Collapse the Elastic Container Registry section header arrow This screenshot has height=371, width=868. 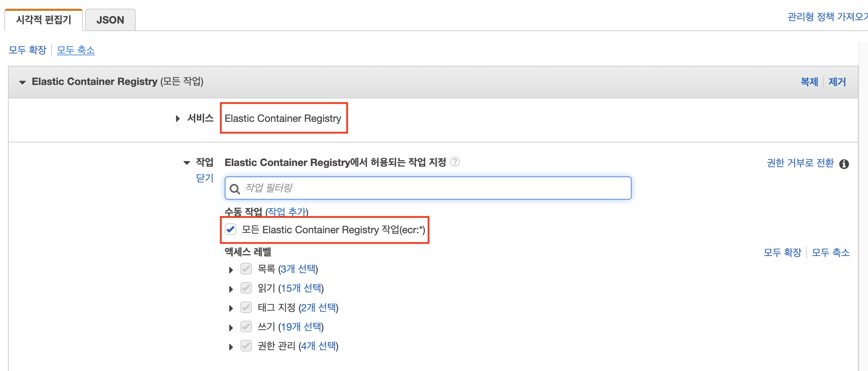coord(22,82)
